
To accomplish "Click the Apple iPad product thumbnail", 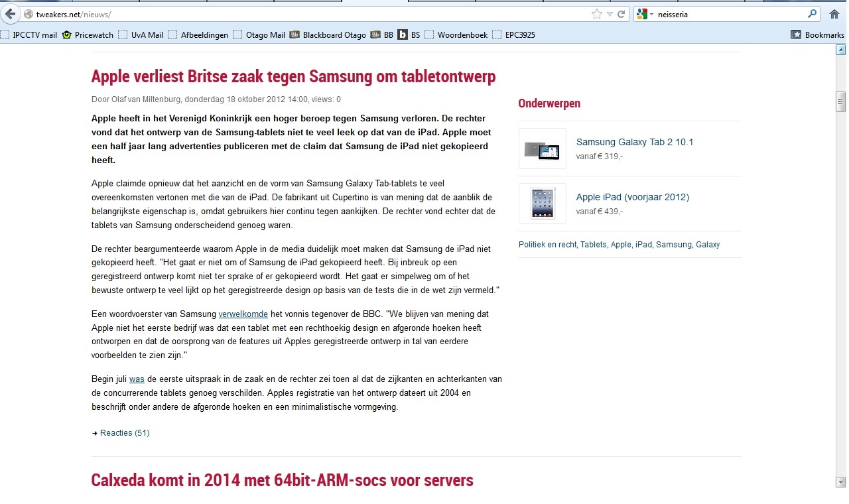I will click(543, 204).
